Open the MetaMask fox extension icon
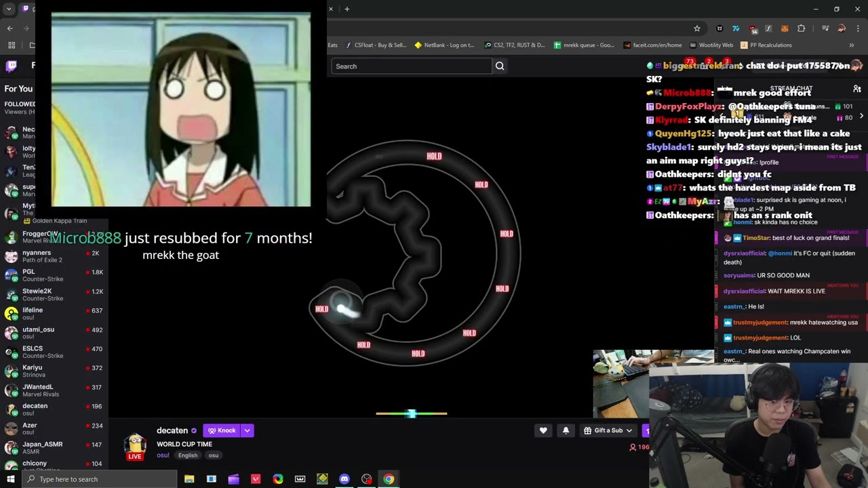This screenshot has width=868, height=488. [x=785, y=28]
